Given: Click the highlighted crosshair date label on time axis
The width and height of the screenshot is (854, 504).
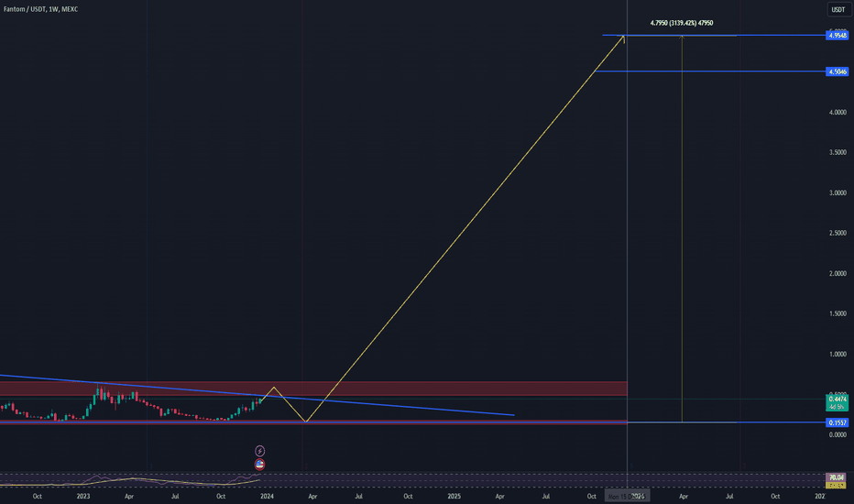Looking at the screenshot, I should pos(627,497).
